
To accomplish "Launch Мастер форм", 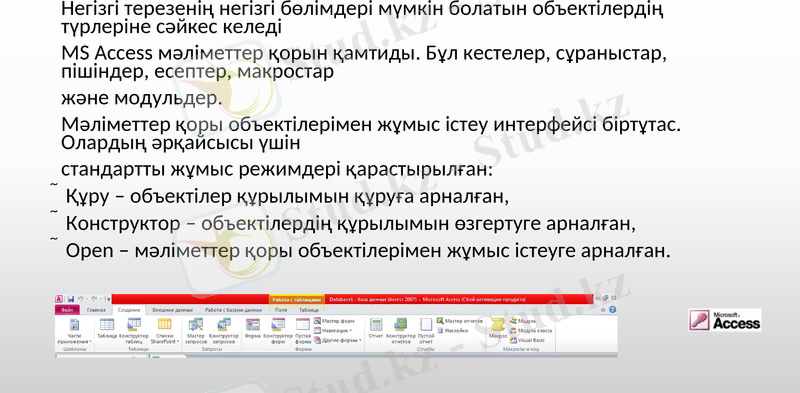I will [334, 321].
